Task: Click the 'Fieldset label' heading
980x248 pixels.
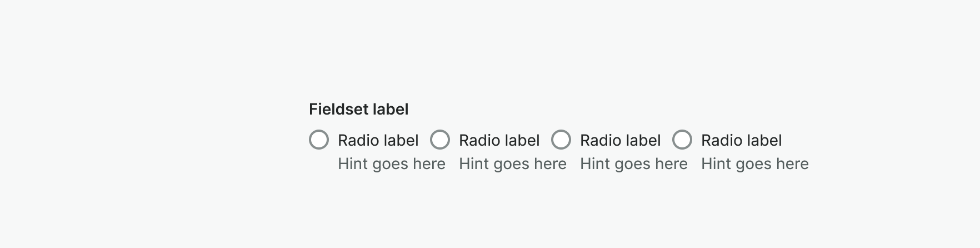Action: click(x=358, y=110)
